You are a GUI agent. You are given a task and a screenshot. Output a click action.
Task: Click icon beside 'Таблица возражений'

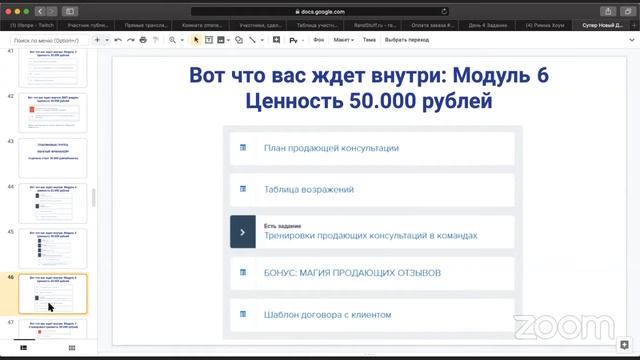(x=243, y=189)
